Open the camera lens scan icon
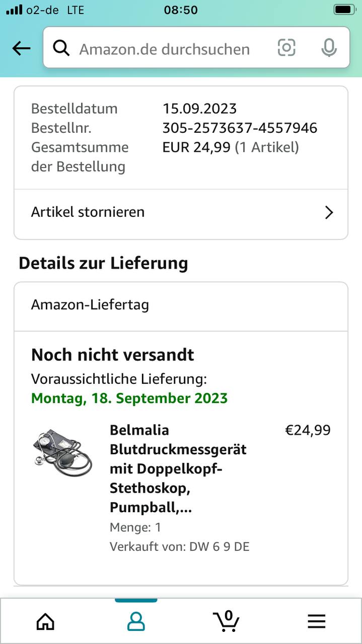Image resolution: width=362 pixels, height=644 pixels. click(x=286, y=48)
